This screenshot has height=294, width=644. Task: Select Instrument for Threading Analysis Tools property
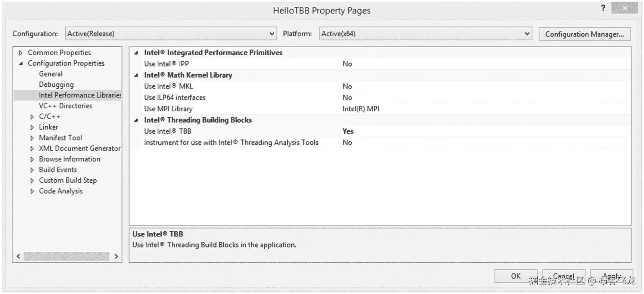(x=231, y=142)
